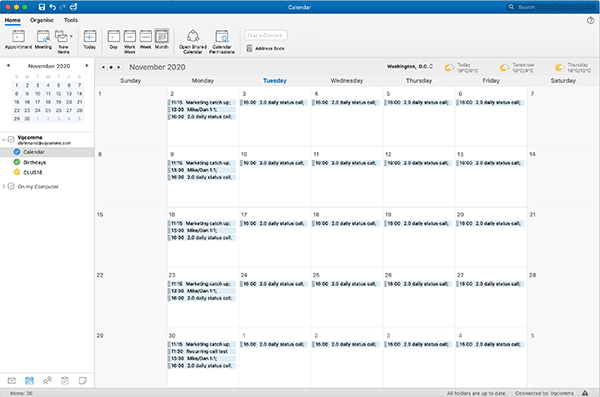
Task: Switch to the Organise tab
Action: pyautogui.click(x=42, y=20)
